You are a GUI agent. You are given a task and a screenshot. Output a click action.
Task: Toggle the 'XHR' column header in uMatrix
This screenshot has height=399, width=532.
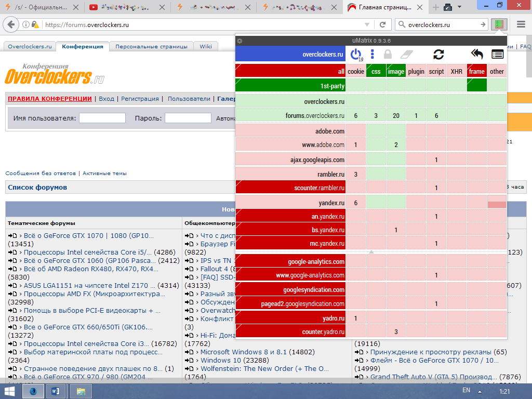click(456, 71)
